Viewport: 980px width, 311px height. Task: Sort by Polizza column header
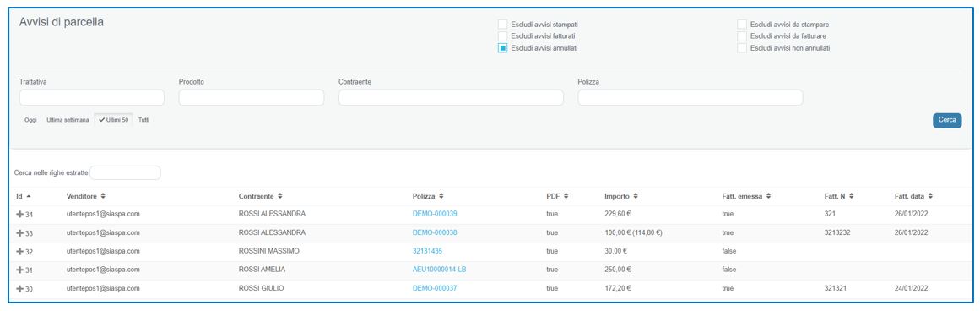point(441,196)
